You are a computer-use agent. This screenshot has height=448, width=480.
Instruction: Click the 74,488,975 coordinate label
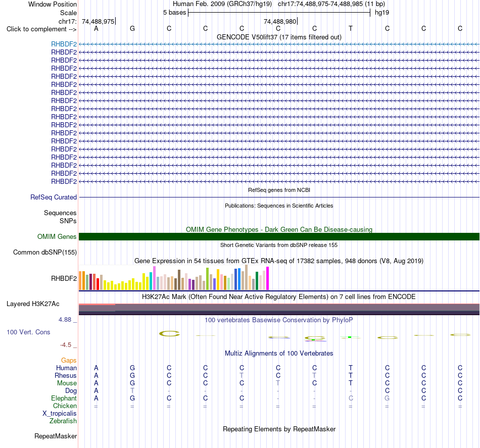[x=98, y=21]
